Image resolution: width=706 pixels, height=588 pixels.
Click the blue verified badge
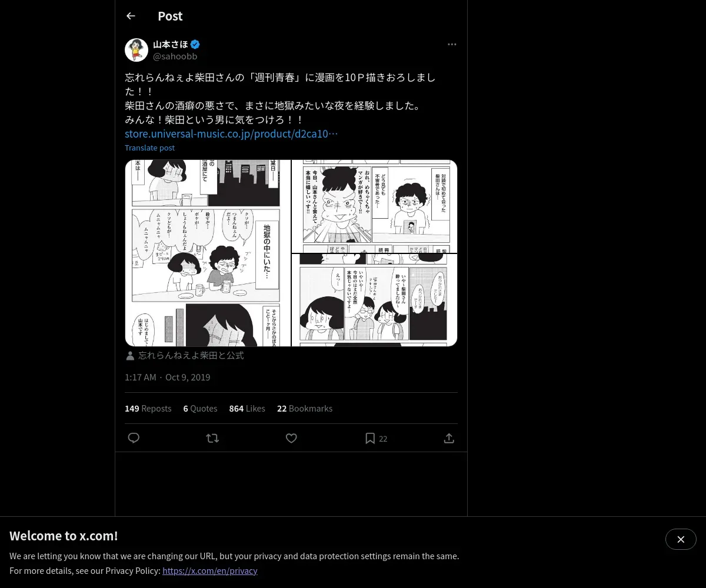pos(195,44)
